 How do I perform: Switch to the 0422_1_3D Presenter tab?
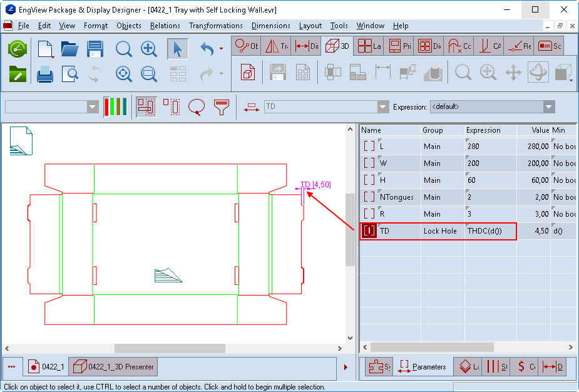(x=113, y=366)
